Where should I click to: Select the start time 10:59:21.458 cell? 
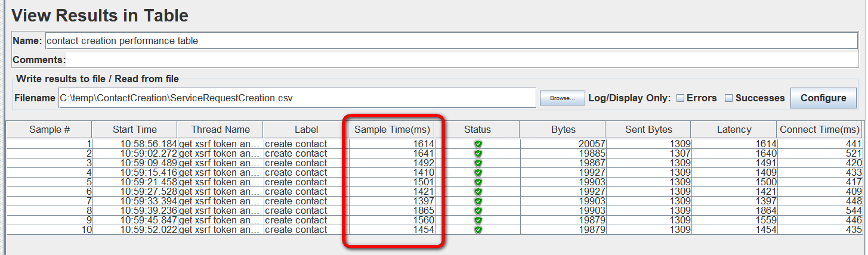point(135,182)
